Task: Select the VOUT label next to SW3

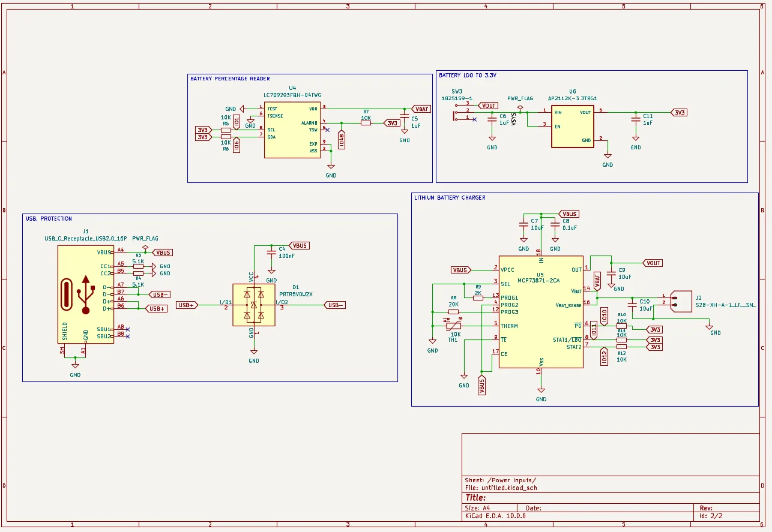Action: click(x=488, y=106)
